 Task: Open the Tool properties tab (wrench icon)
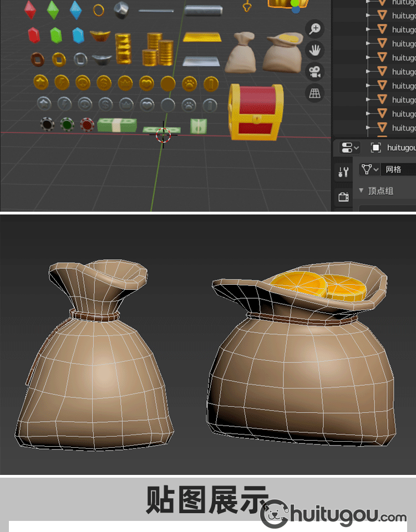tap(343, 172)
